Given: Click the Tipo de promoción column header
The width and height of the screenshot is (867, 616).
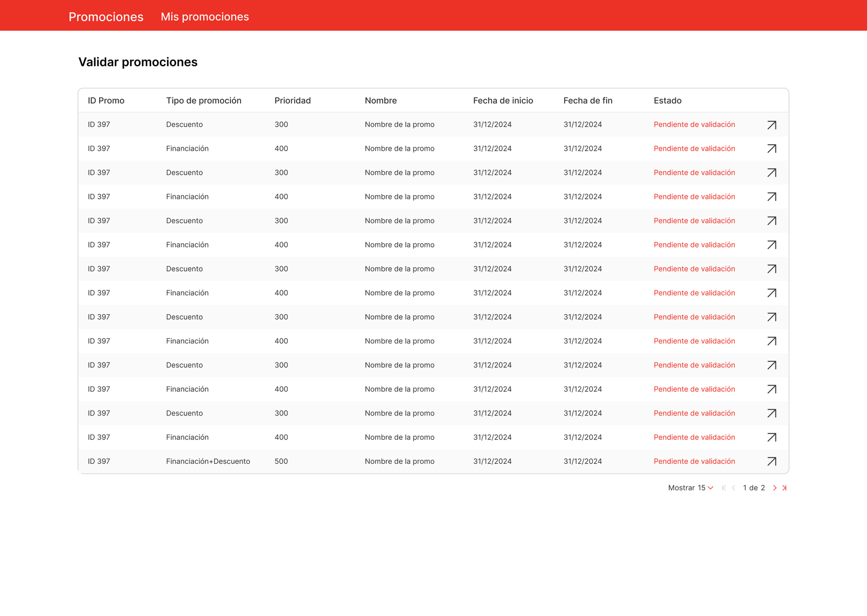Looking at the screenshot, I should tap(204, 101).
